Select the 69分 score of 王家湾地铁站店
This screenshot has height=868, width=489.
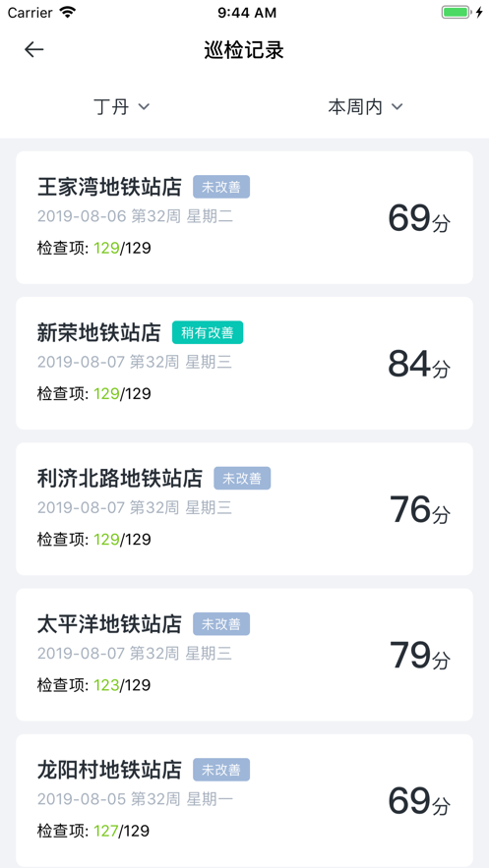pos(419,218)
